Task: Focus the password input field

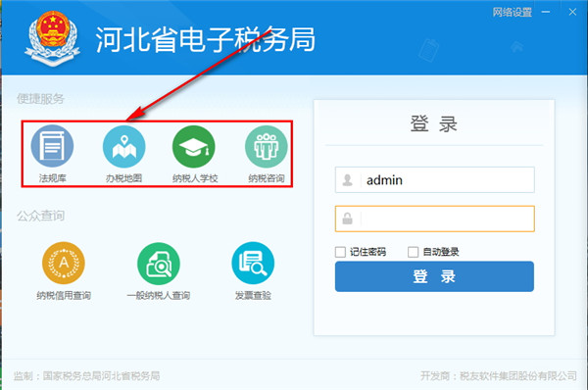Action: pyautogui.click(x=434, y=219)
